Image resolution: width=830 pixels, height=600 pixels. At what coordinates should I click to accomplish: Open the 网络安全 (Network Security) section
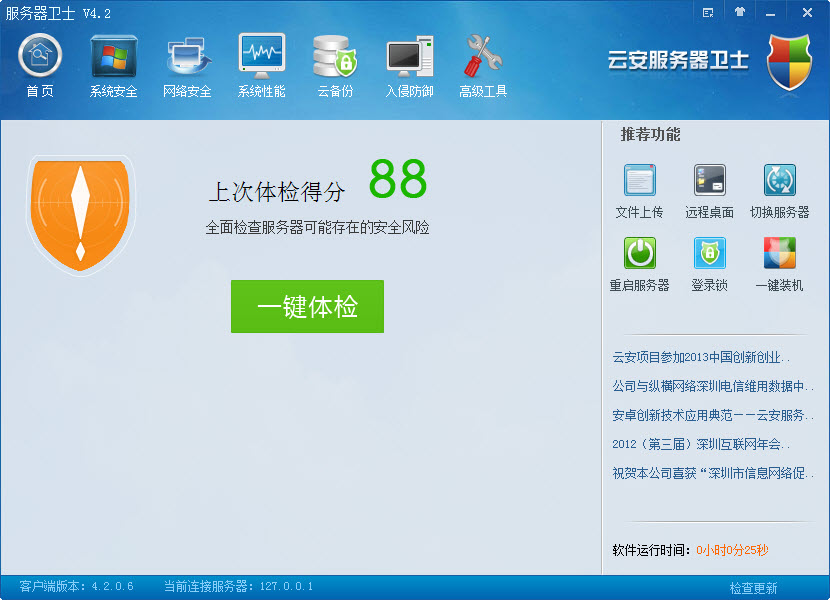(x=187, y=62)
